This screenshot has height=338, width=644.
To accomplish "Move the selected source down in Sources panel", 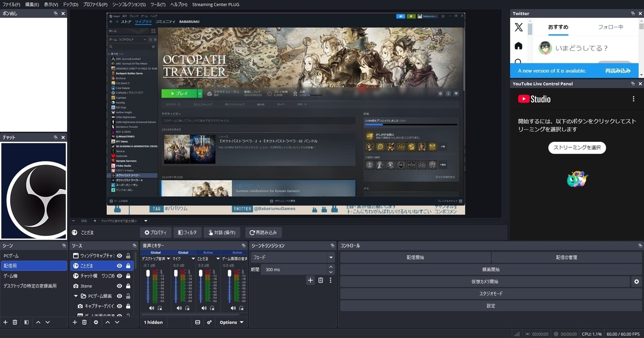I will point(117,322).
